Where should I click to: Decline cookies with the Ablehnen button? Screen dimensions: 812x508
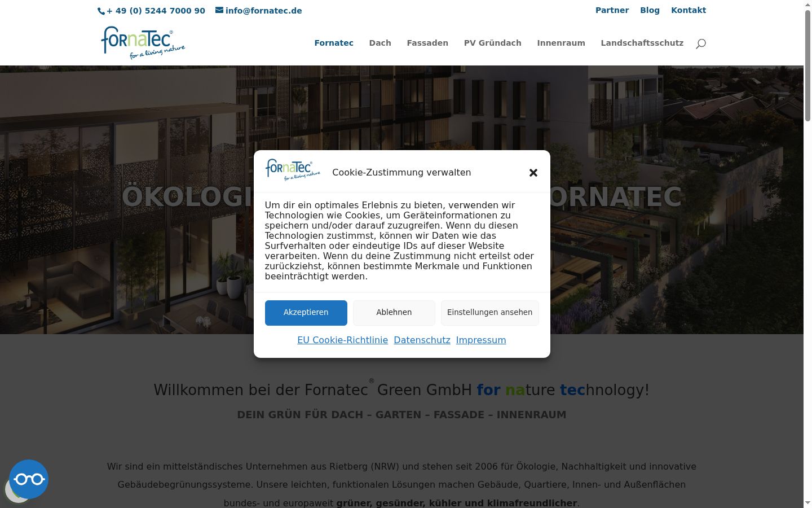394,313
